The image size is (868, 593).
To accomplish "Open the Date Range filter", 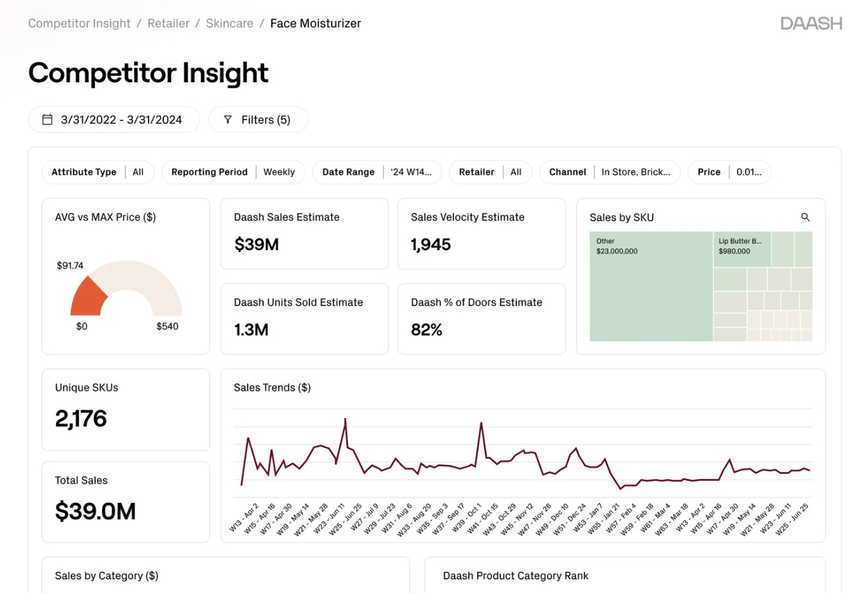I will coord(377,172).
